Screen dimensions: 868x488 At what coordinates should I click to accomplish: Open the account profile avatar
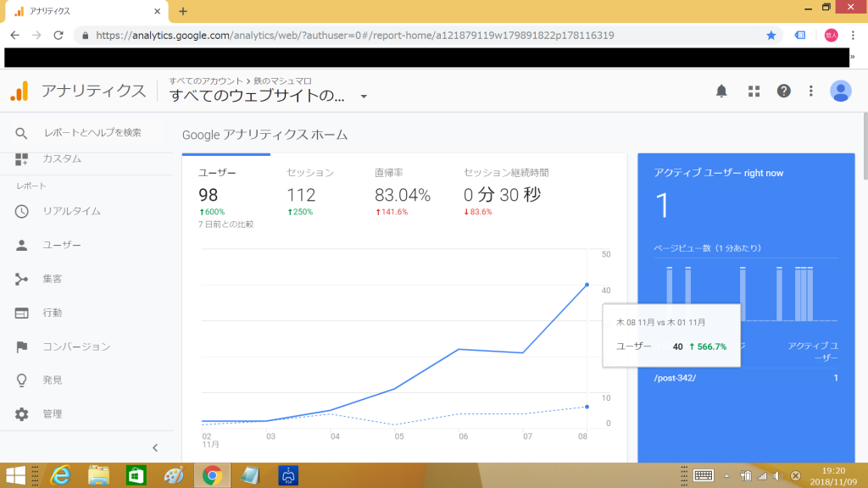click(840, 91)
